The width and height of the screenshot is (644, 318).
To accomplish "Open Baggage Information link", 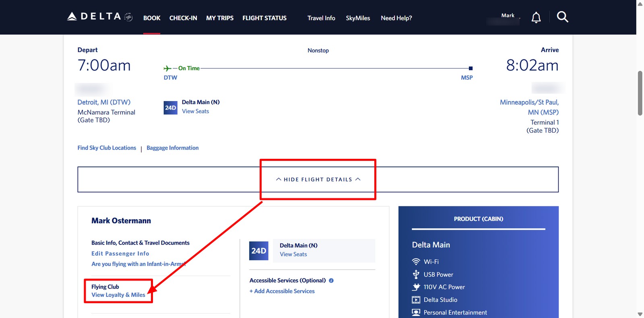I will [x=173, y=148].
